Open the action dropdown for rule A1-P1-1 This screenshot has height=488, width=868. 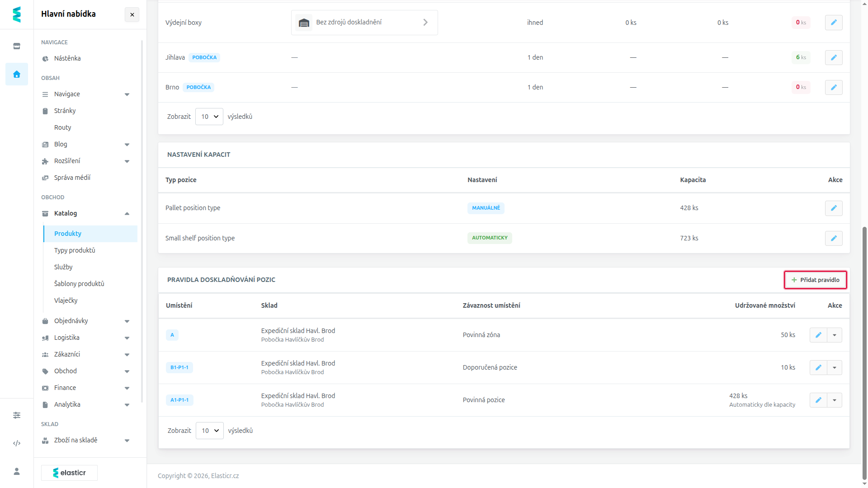[835, 400]
